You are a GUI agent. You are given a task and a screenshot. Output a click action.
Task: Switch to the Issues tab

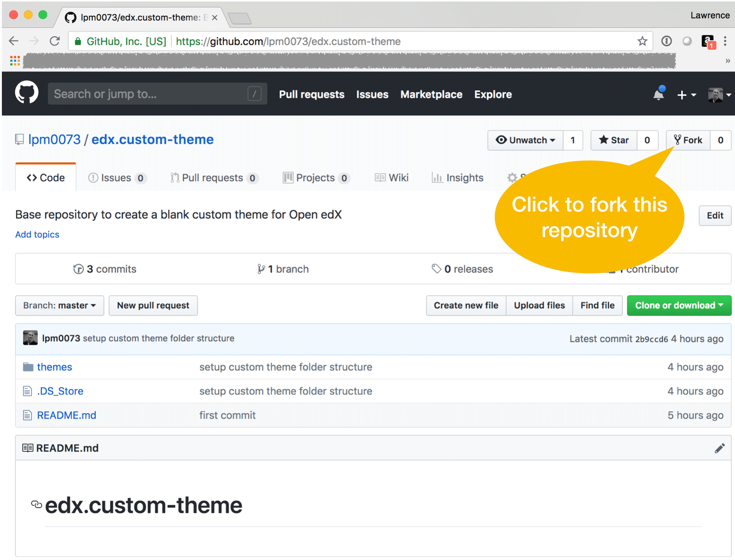(x=117, y=177)
